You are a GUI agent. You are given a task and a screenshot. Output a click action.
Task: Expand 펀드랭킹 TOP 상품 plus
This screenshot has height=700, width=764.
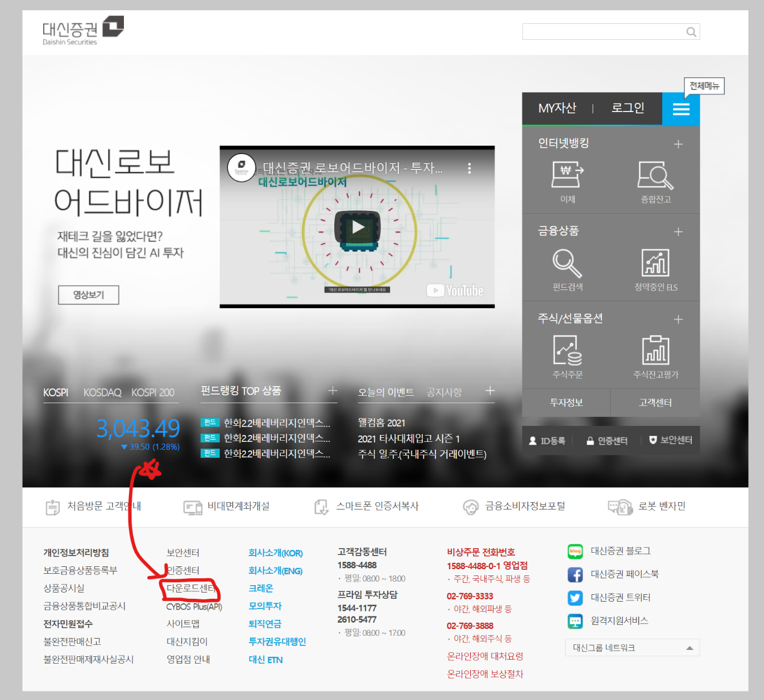(x=333, y=391)
